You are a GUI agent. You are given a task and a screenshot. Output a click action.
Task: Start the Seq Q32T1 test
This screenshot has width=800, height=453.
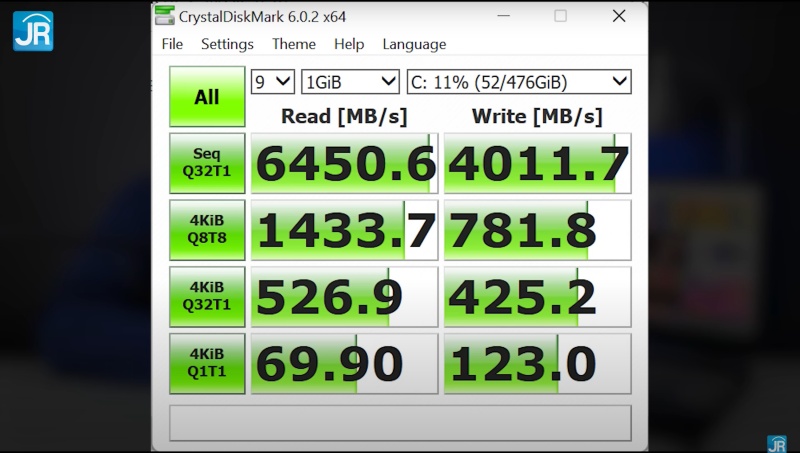(x=207, y=163)
